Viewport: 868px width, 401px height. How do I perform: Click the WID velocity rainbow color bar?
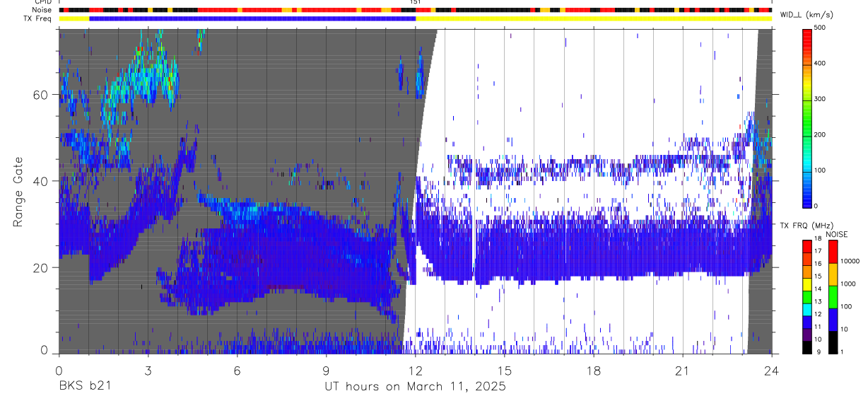tap(807, 117)
